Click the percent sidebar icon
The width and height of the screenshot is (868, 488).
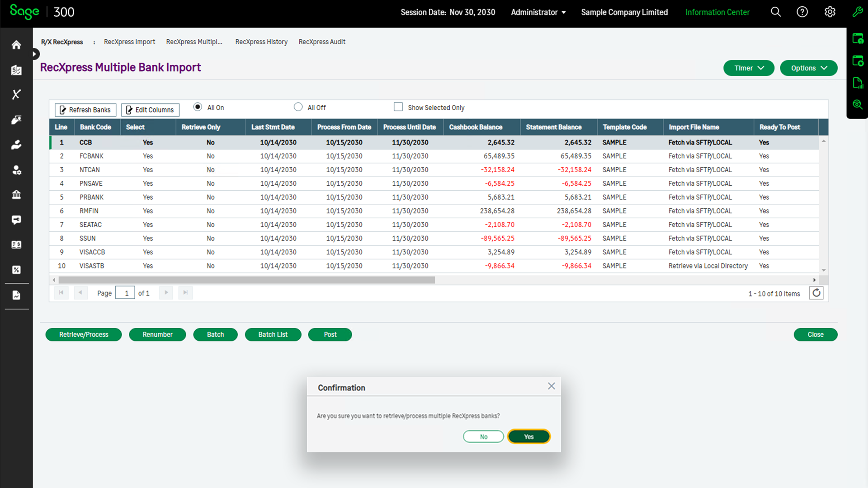[16, 270]
